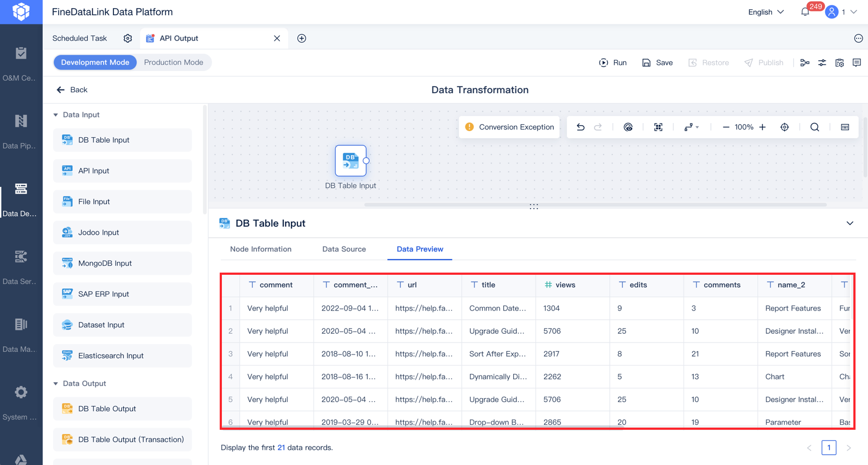Viewport: 868px width, 465px height.
Task: Switch to Production Mode
Action: [174, 62]
